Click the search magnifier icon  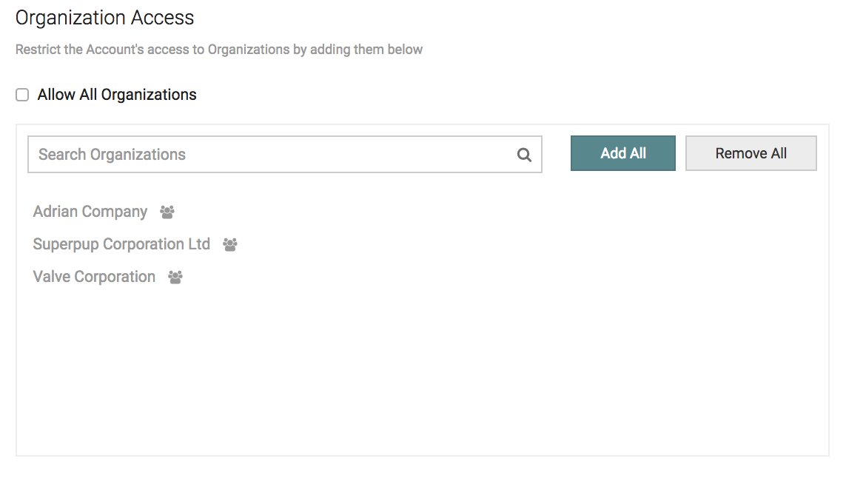(524, 155)
